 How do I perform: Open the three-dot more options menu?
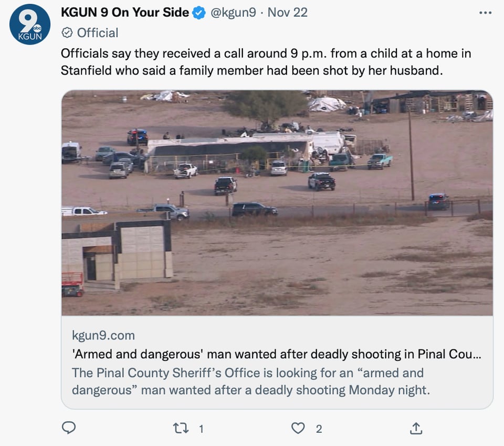485,13
